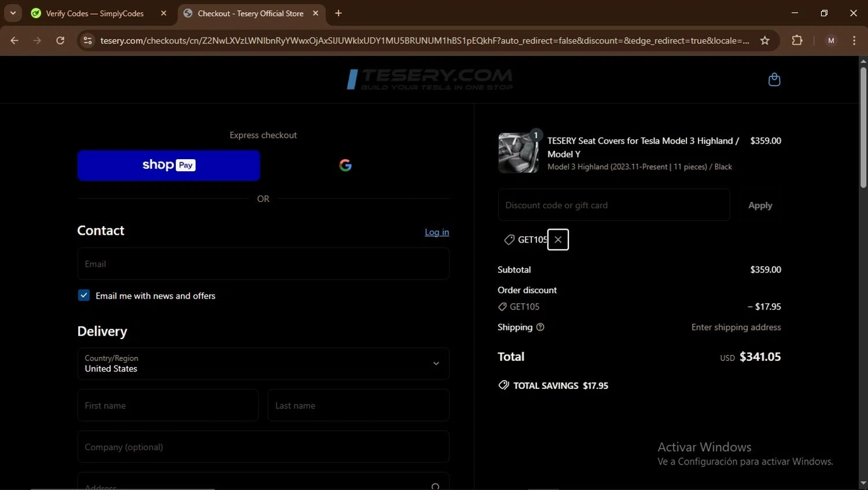Click the First name field
Image resolution: width=868 pixels, height=490 pixels.
coord(168,405)
